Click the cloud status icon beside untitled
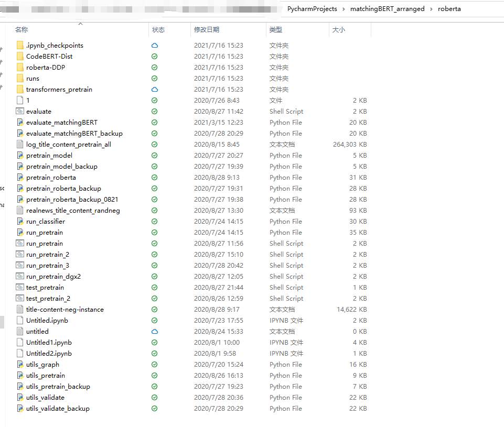This screenshot has height=427, width=504. click(x=155, y=332)
